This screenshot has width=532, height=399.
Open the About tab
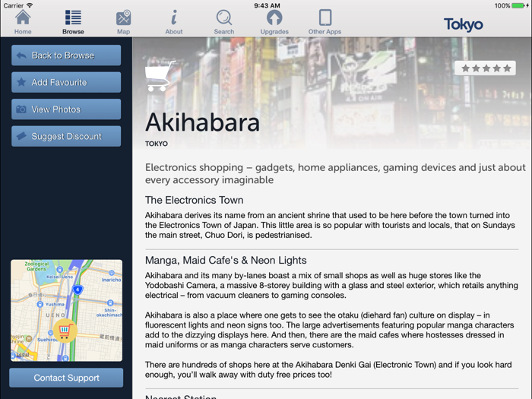tap(174, 22)
